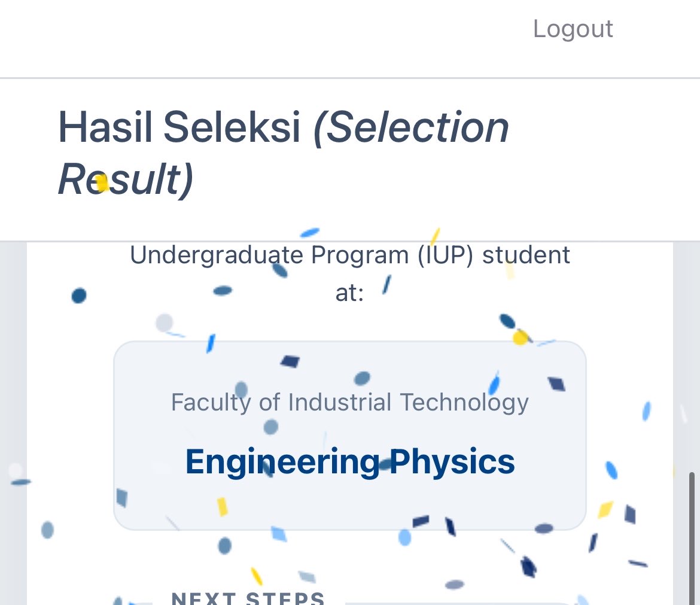The height and width of the screenshot is (605, 700).
Task: Click the yellow confetti dot above card corner
Action: tap(520, 337)
